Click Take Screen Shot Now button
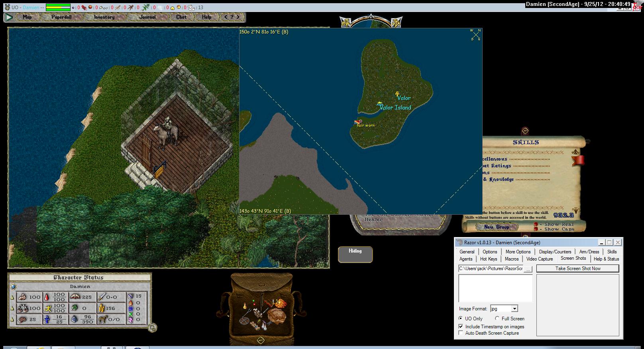 pos(577,269)
